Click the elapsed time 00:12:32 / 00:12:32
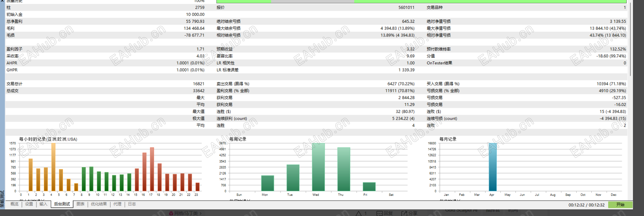644x216 pixels. 587,205
